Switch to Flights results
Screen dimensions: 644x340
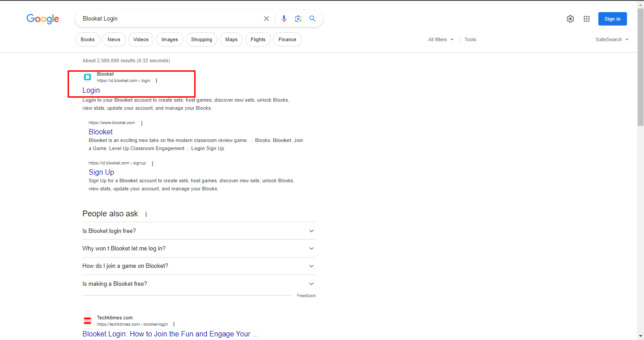click(x=258, y=39)
